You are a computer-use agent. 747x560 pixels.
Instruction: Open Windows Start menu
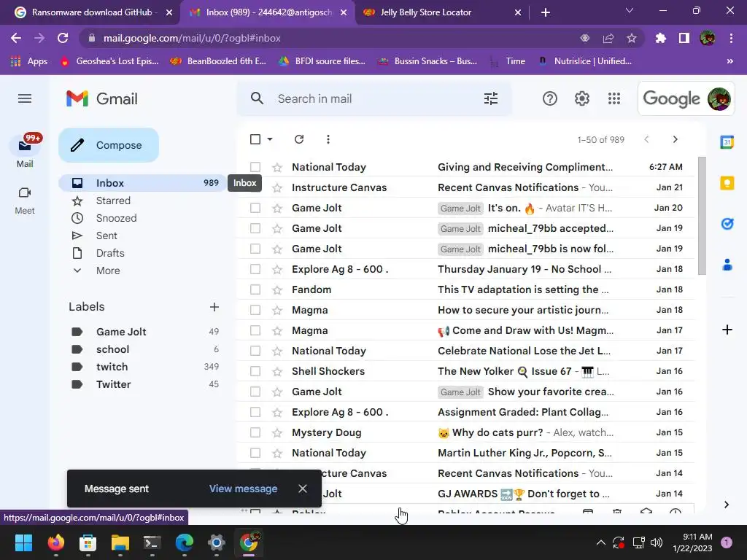23,542
